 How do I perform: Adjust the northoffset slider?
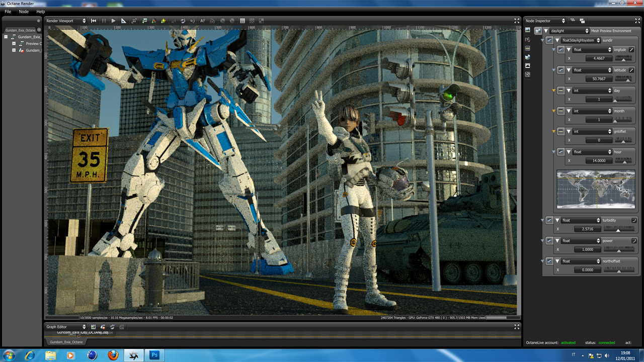click(x=618, y=270)
